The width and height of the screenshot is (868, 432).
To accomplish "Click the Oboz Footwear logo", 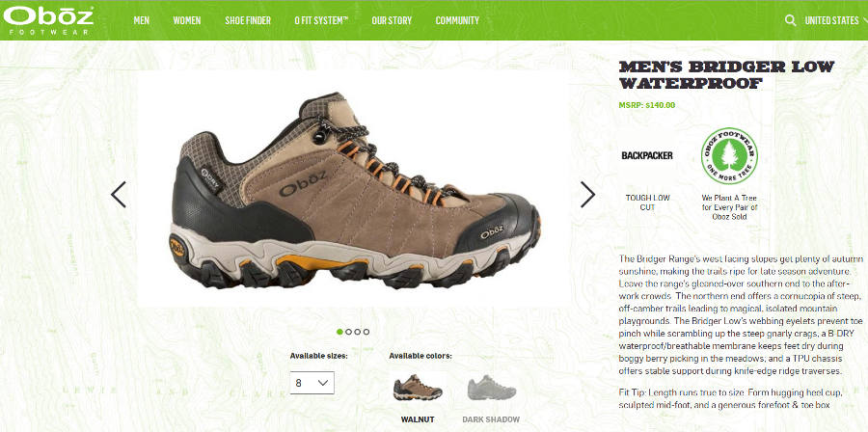I will [x=48, y=20].
